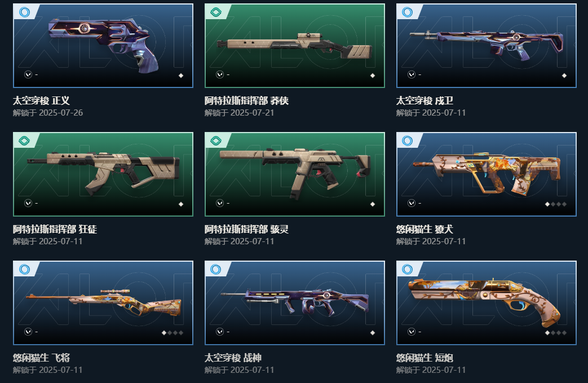Image resolution: width=588 pixels, height=383 pixels.
Task: Click the 阿特拉斯指挥部 莽侠 skin title
Action: click(x=246, y=100)
